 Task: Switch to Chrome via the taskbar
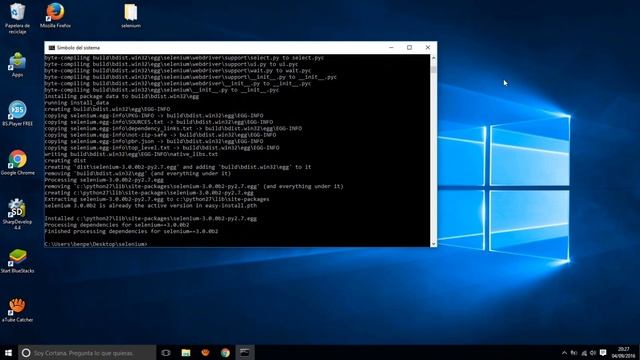[x=225, y=353]
